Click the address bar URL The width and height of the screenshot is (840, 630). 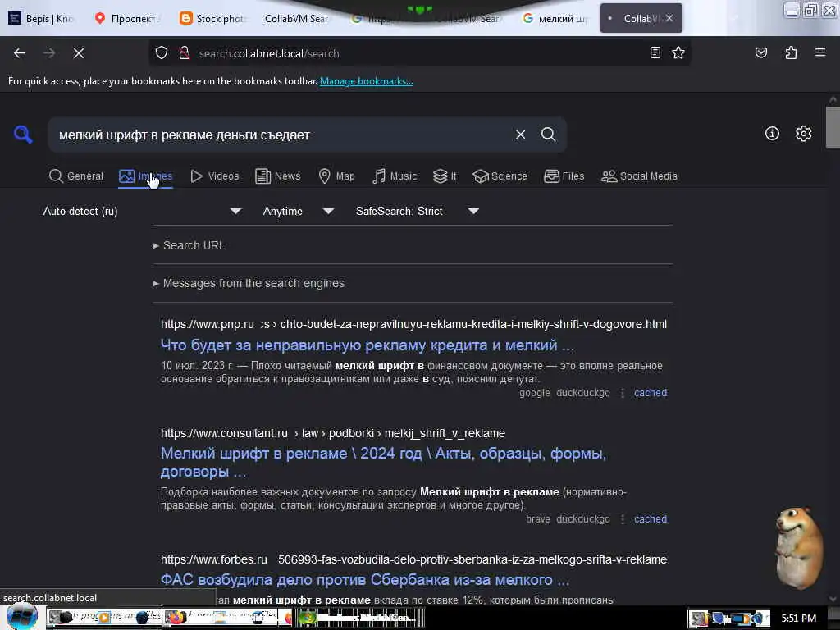point(269,53)
